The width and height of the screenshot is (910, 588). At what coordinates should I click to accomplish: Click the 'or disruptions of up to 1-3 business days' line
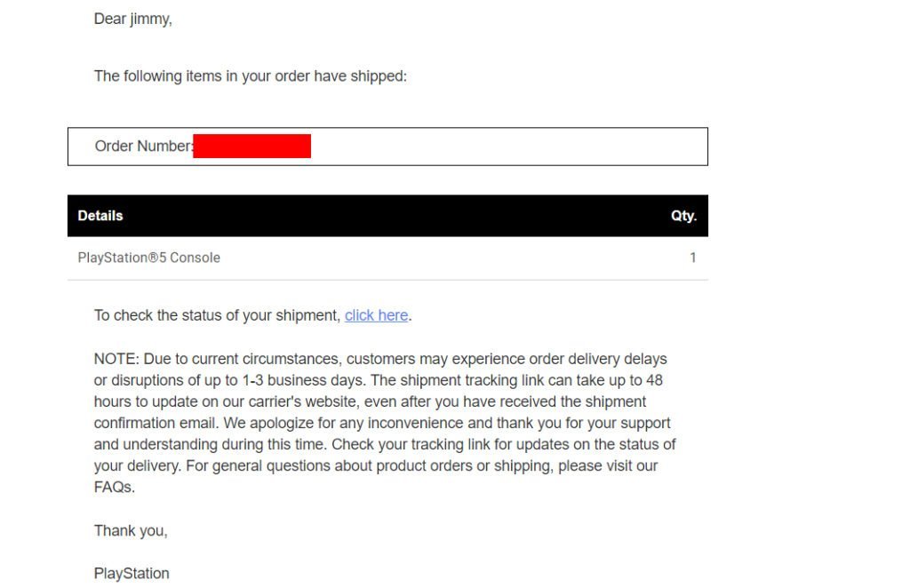pyautogui.click(x=379, y=380)
